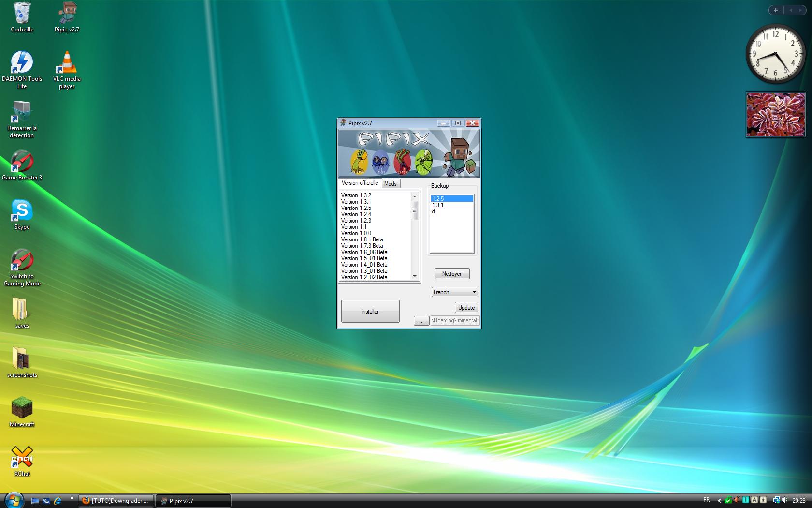Click the Windows Start orb
This screenshot has width=812, height=508.
pos(14,500)
